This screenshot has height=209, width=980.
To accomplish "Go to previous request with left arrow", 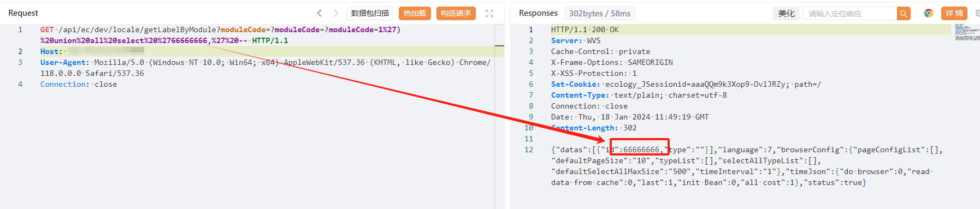I will (x=320, y=13).
